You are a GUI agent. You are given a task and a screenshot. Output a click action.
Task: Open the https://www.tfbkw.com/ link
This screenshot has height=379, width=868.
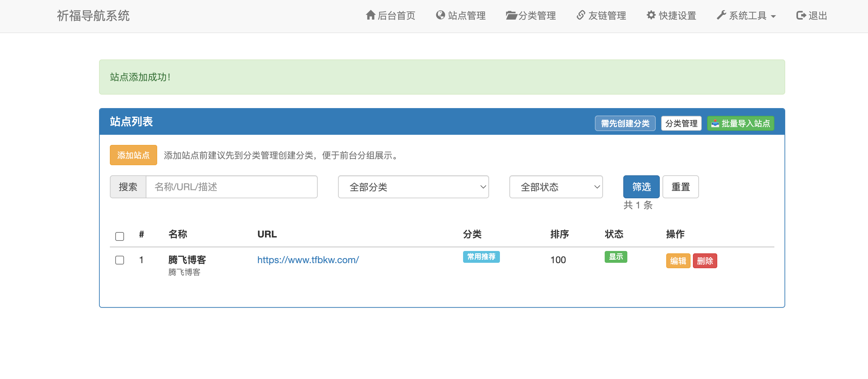click(308, 260)
